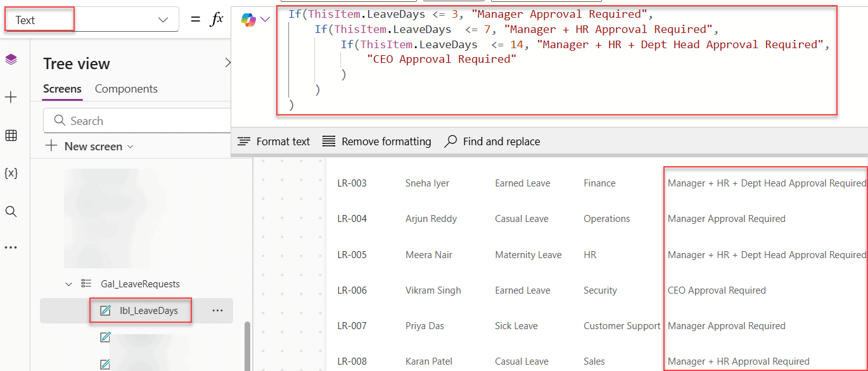Click LR-004 request ID
This screenshot has width=868, height=371.
[352, 219]
